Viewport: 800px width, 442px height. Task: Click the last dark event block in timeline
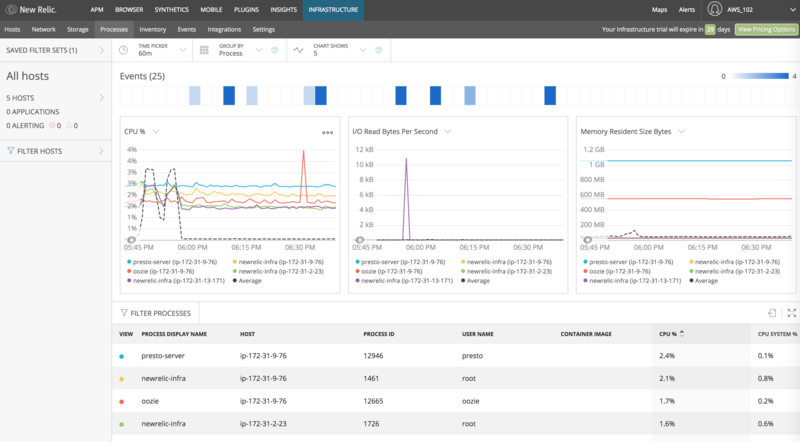550,95
